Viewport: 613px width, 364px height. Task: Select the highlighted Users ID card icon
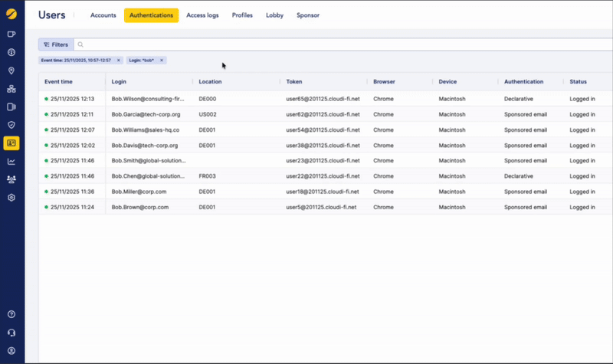click(x=11, y=143)
